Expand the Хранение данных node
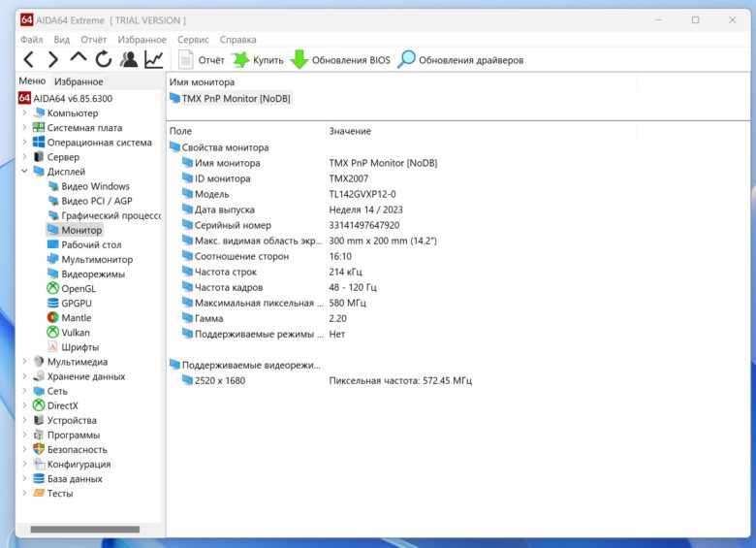This screenshot has height=548, width=756. click(x=24, y=376)
